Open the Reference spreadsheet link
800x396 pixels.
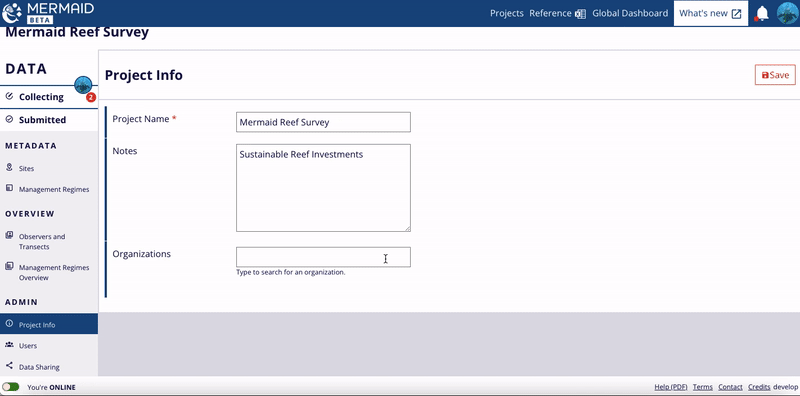tap(550, 13)
